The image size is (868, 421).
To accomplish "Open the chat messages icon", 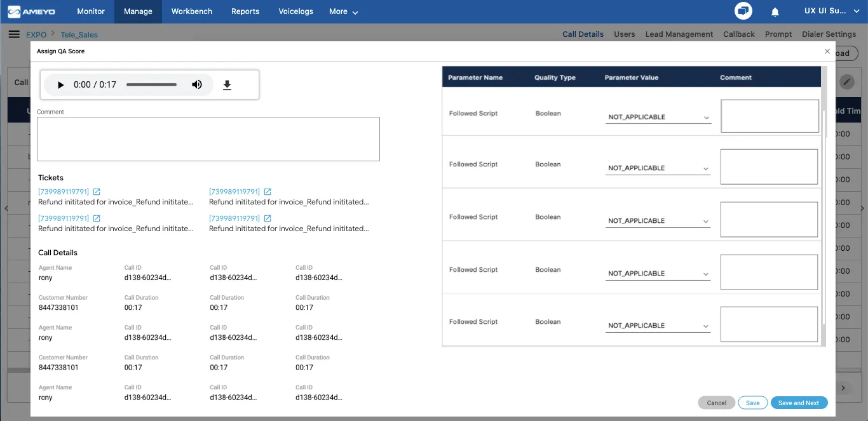I will (743, 11).
